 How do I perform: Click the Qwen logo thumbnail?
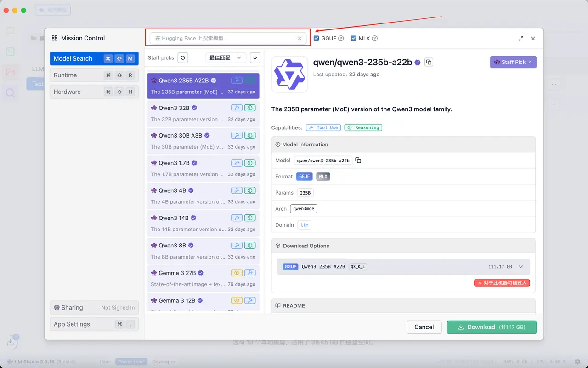point(290,75)
